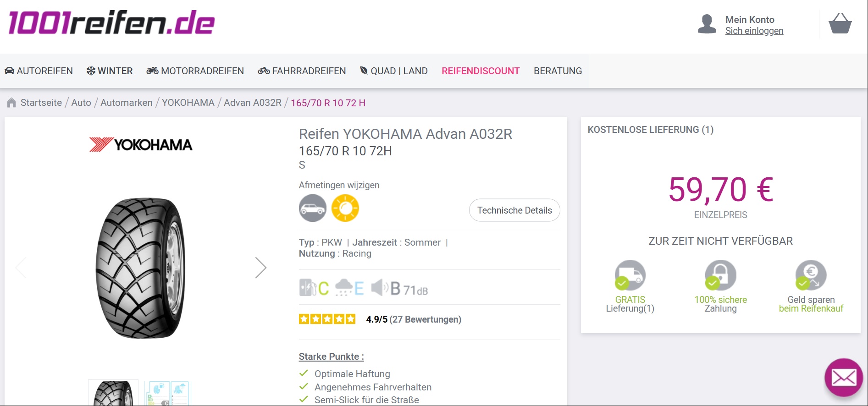868x406 pixels.
Task: Click the user account avatar icon
Action: [x=707, y=24]
